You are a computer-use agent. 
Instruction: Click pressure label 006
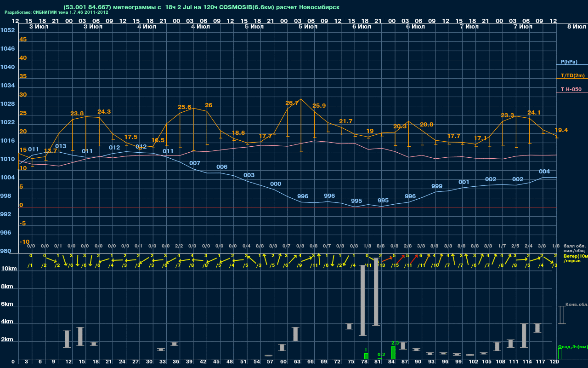222,167
